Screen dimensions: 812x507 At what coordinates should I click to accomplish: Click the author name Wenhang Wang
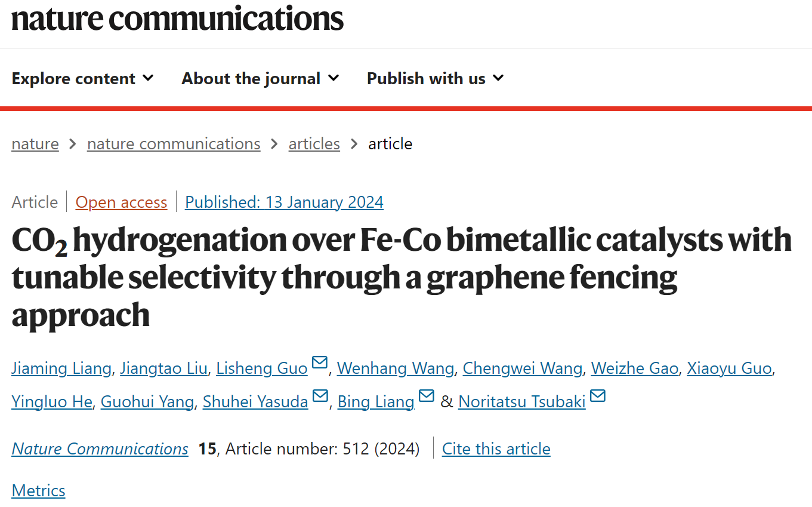pyautogui.click(x=396, y=368)
